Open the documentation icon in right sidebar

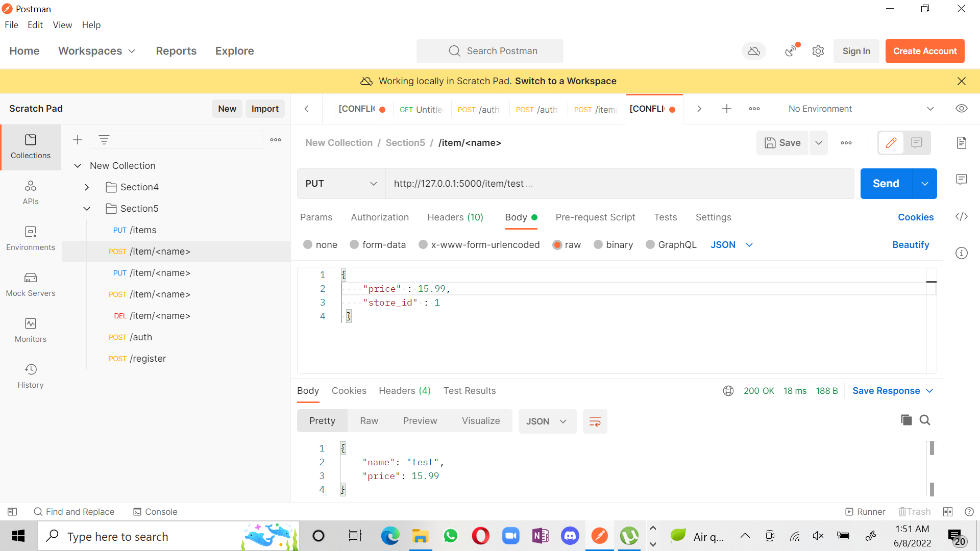point(962,143)
